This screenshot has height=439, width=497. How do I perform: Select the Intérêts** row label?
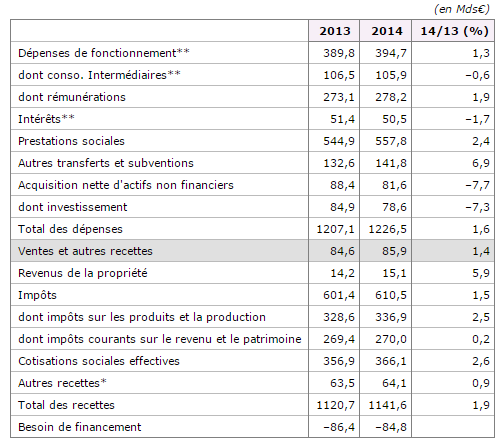pyautogui.click(x=46, y=119)
